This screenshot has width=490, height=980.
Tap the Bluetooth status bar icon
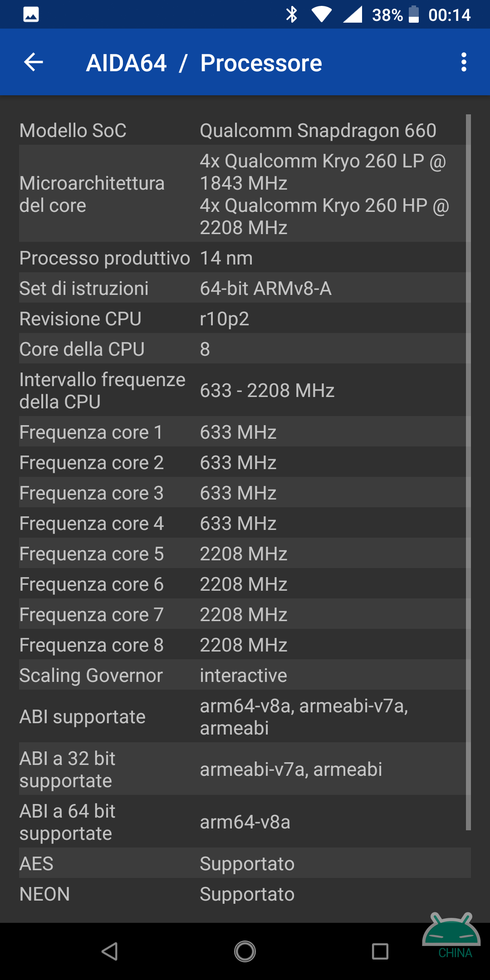[292, 15]
